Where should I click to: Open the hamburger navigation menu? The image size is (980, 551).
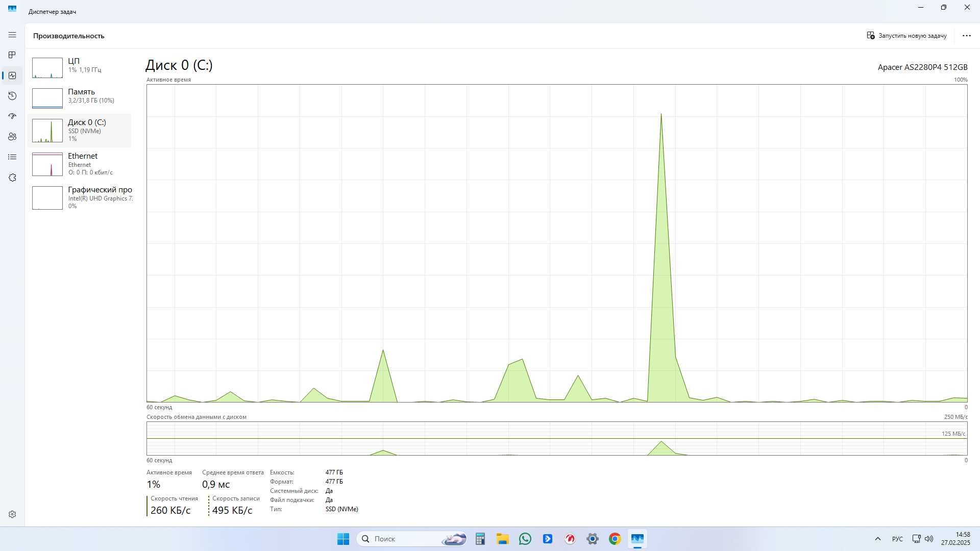[x=12, y=35]
